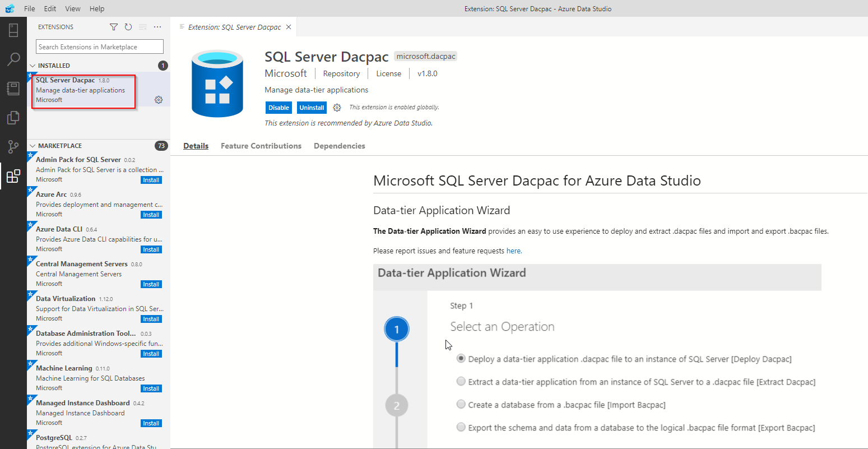
Task: Open the Explorer files view icon
Action: click(x=13, y=118)
